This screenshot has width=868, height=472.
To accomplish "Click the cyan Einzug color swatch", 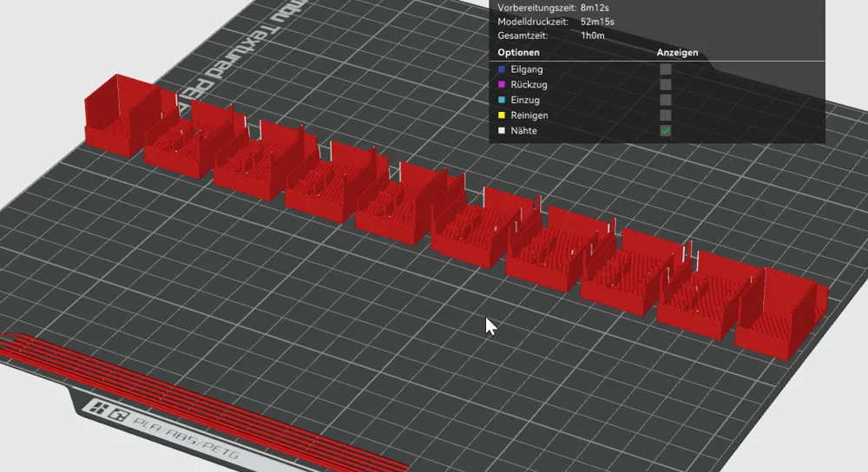I will click(x=502, y=100).
